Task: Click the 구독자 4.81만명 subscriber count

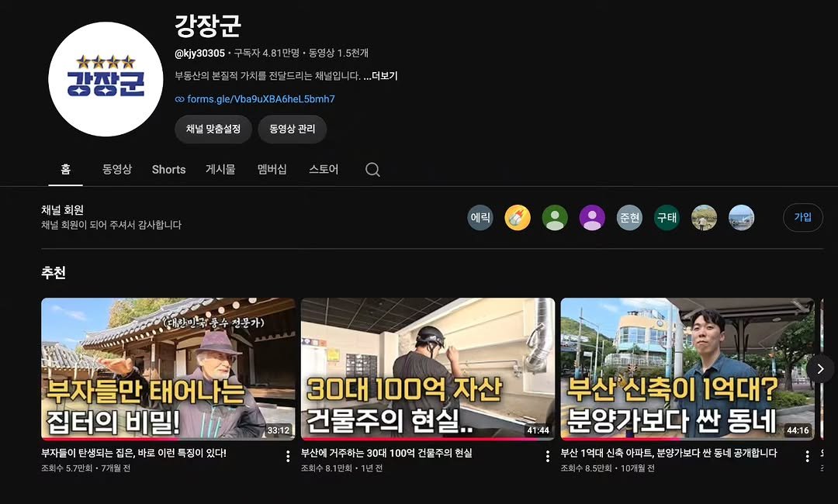Action: [x=267, y=53]
